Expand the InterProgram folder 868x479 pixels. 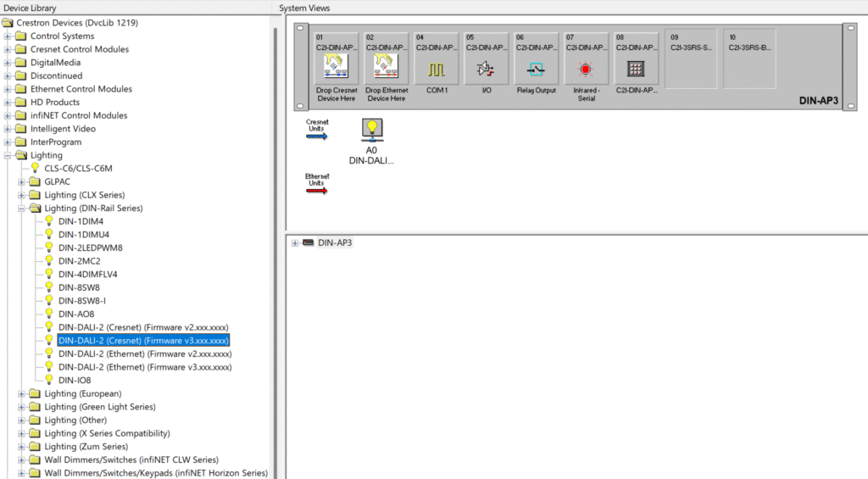7,142
